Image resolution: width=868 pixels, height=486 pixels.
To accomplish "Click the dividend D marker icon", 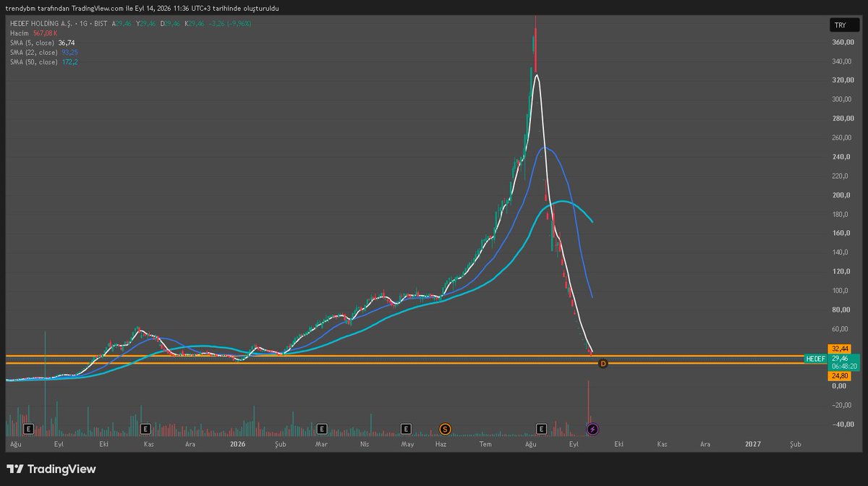I will (x=603, y=363).
